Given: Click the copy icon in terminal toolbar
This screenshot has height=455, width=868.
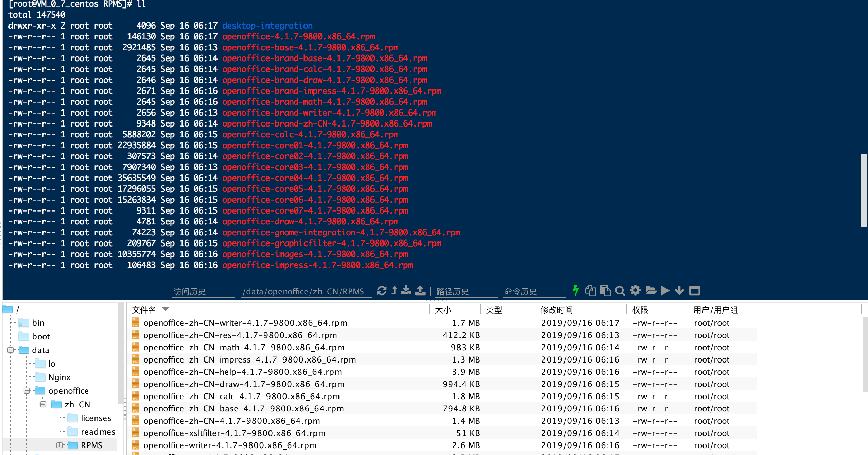Looking at the screenshot, I should [590, 291].
